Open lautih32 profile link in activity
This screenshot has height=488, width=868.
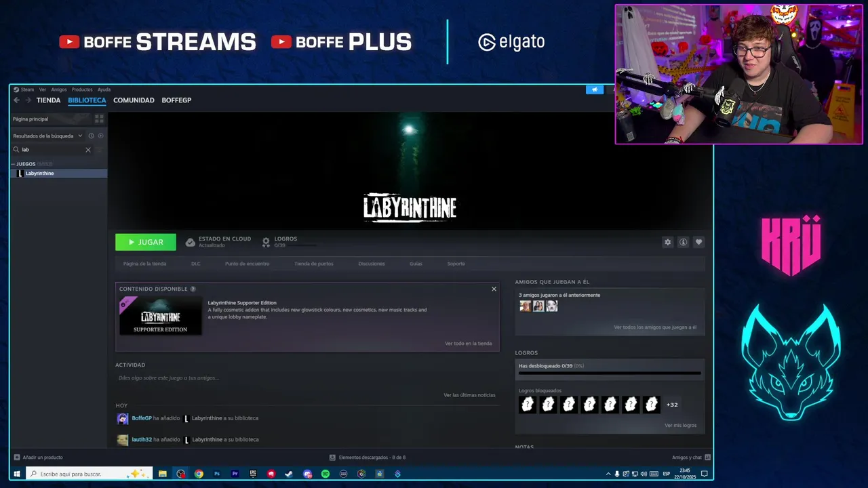142,440
